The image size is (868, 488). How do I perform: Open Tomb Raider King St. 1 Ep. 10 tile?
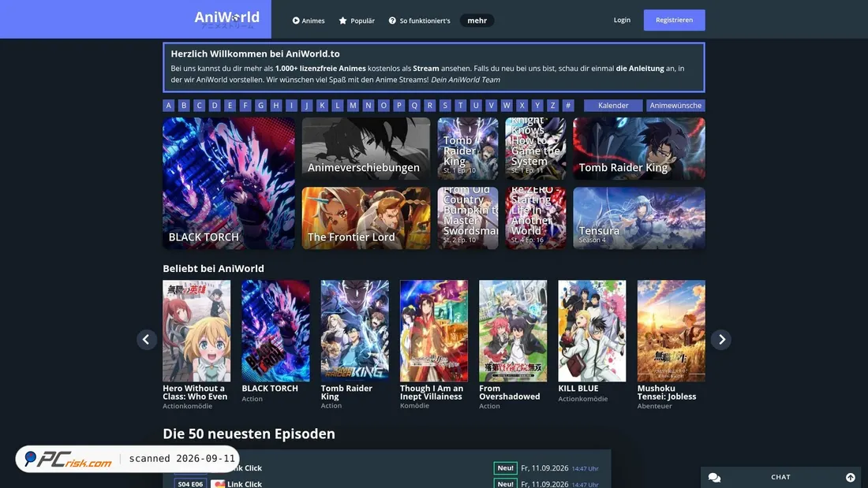468,148
